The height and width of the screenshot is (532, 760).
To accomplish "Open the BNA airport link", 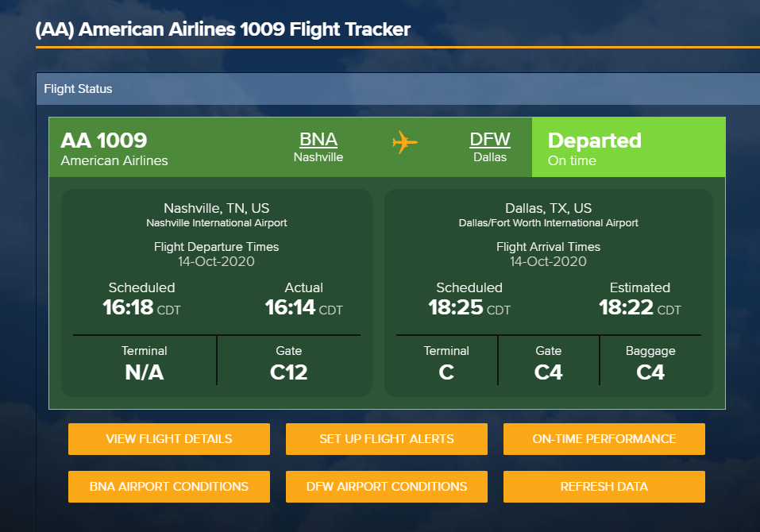I will (x=318, y=140).
